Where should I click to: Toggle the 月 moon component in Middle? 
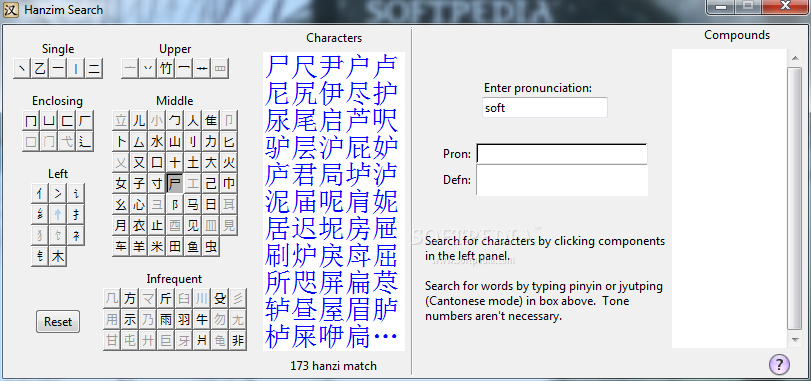tap(121, 225)
